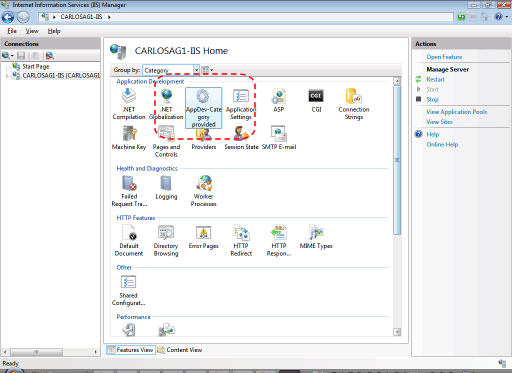The image size is (512, 373).
Task: Open the create connection dropdown in Connections
Action: [8, 56]
